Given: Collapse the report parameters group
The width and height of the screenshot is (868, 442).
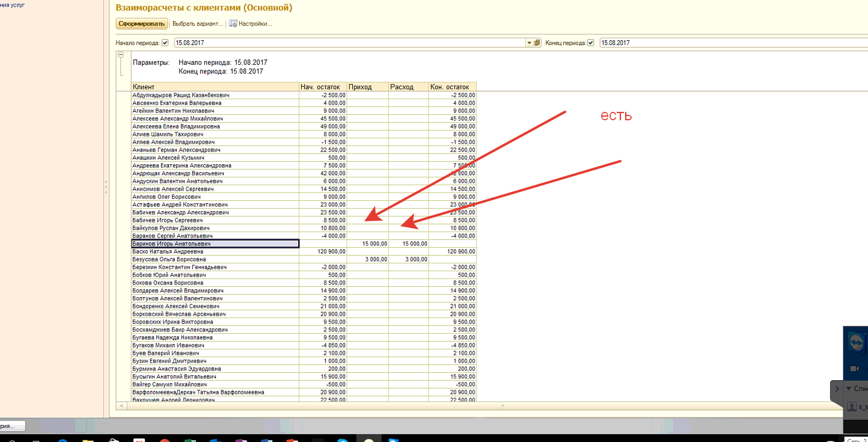Looking at the screenshot, I should (x=121, y=55).
